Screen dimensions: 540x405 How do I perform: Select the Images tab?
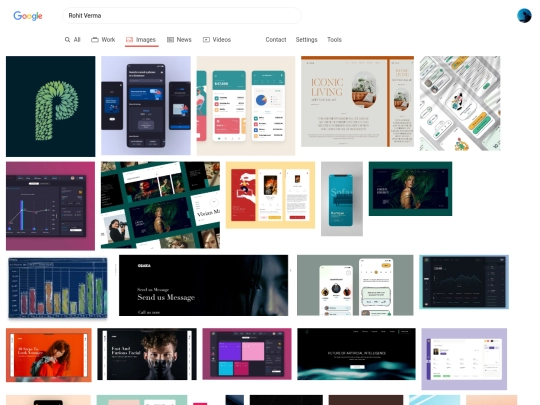pyautogui.click(x=141, y=40)
